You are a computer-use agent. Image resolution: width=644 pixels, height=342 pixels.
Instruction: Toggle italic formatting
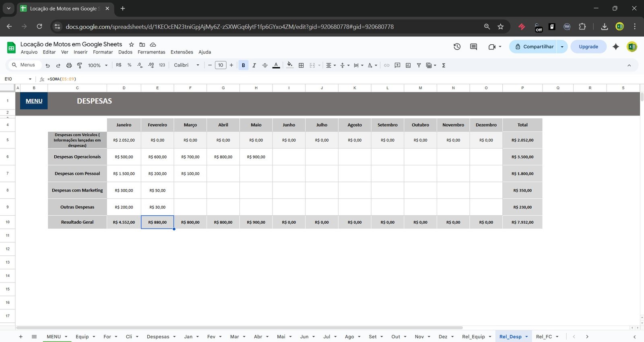254,65
